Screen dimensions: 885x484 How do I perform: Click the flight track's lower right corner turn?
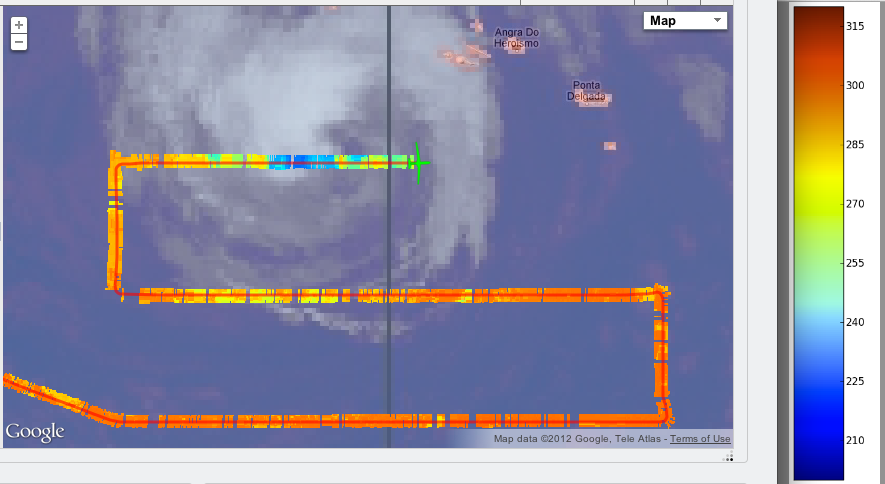coord(661,415)
